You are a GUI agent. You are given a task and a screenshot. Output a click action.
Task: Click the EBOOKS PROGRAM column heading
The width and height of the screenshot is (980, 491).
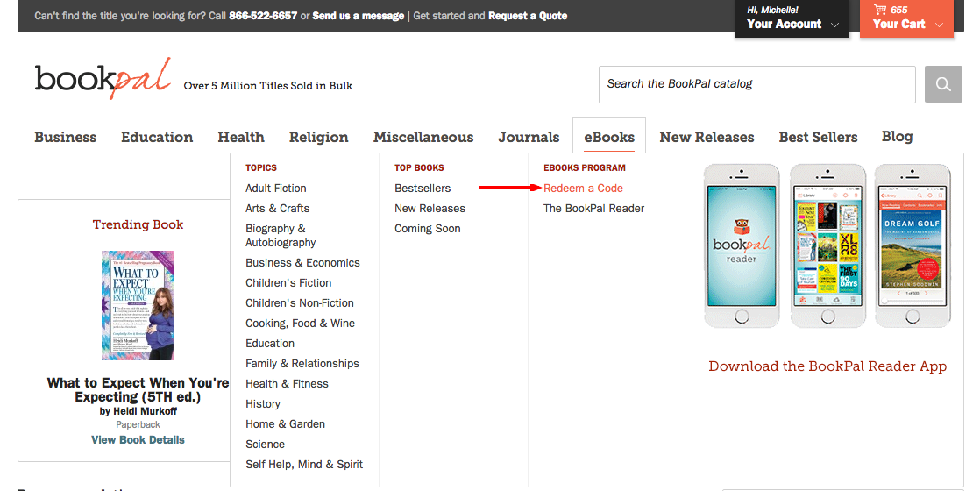(585, 167)
